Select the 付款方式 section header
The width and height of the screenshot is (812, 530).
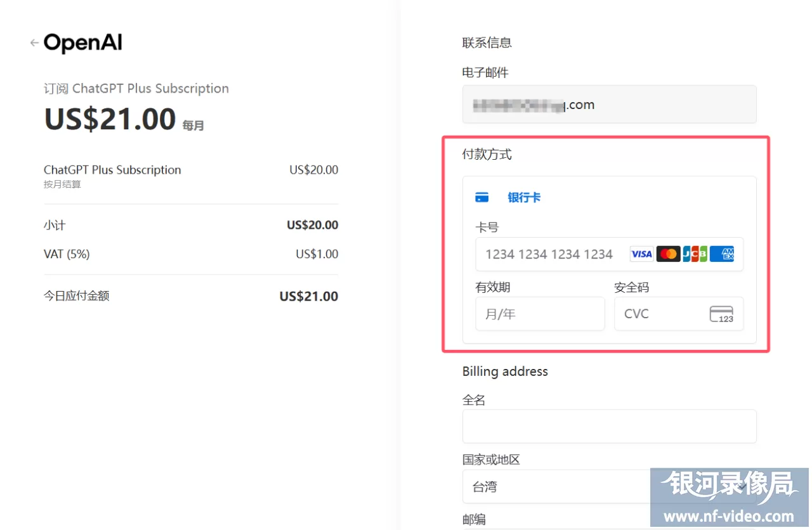point(487,154)
